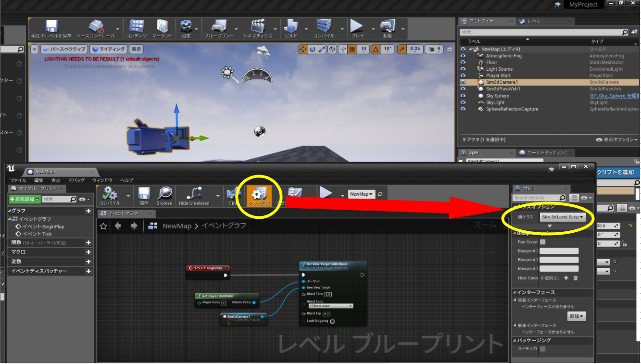Select the viewport translate gizmo mode

(303, 49)
